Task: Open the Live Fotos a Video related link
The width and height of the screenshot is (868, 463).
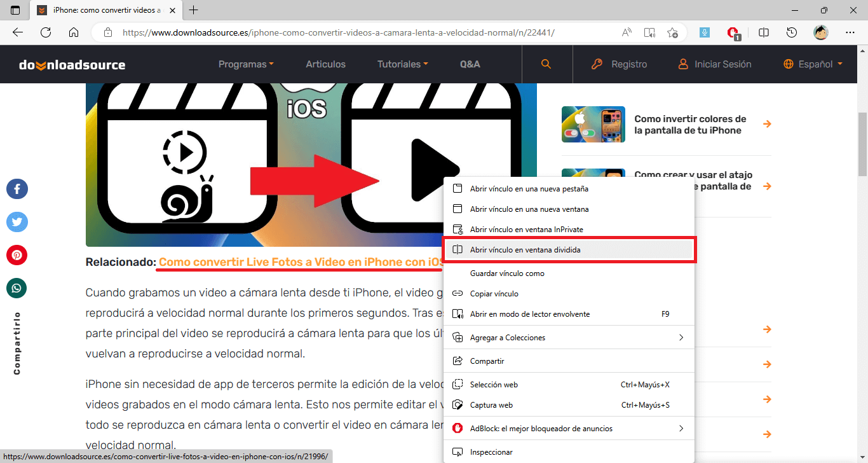Action: pos(301,262)
